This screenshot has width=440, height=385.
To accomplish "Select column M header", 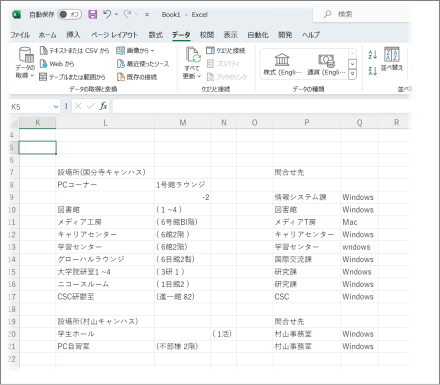I will [183, 123].
